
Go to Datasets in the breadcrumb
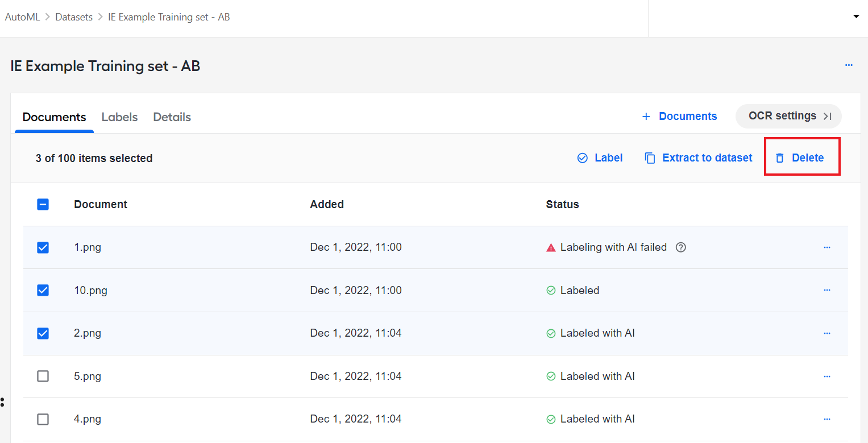74,17
